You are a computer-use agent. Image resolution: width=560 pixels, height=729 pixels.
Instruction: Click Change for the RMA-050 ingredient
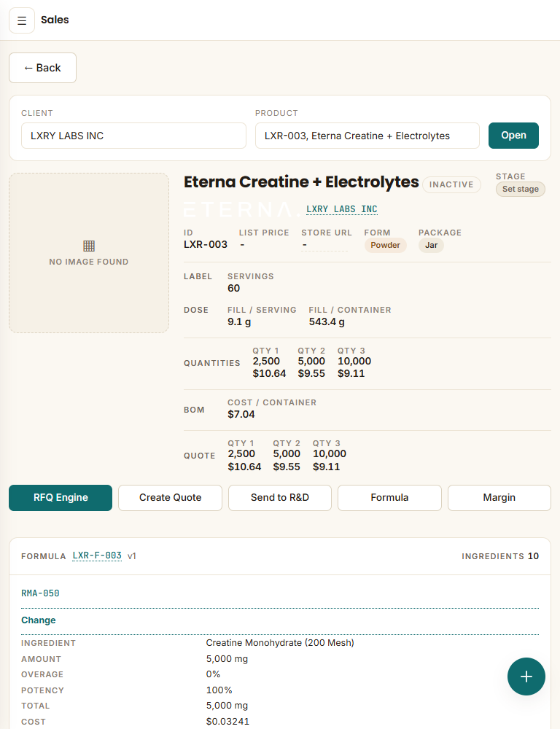click(x=39, y=620)
